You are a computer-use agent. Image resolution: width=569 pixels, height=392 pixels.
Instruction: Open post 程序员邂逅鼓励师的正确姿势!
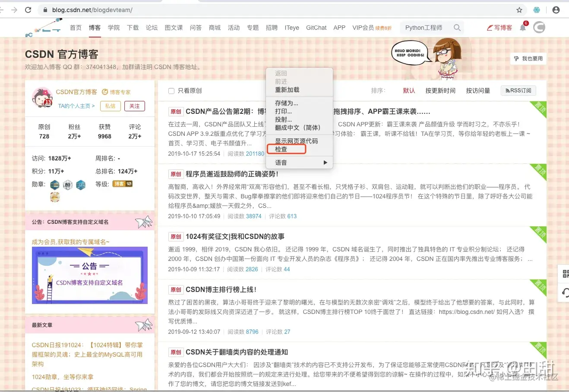tap(232, 174)
